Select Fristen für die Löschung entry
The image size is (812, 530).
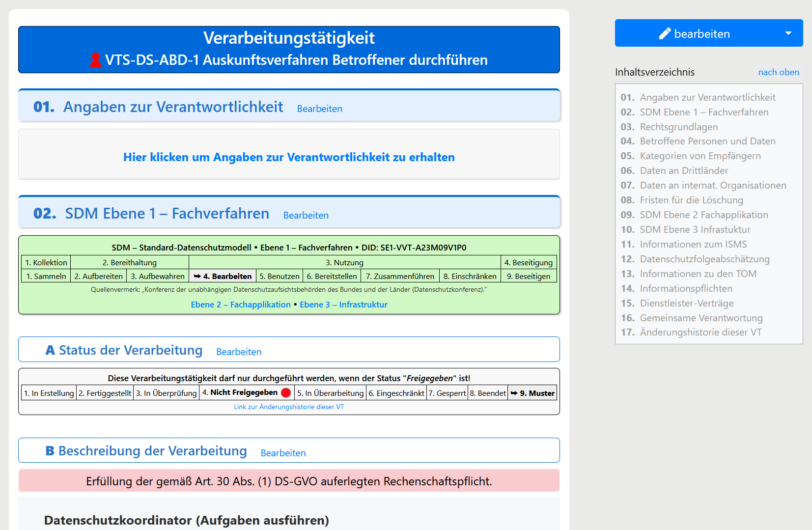point(691,200)
